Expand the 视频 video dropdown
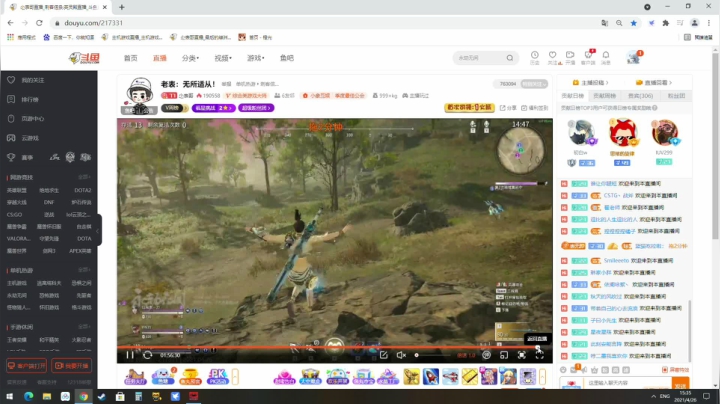This screenshot has width=720, height=404. (223, 58)
